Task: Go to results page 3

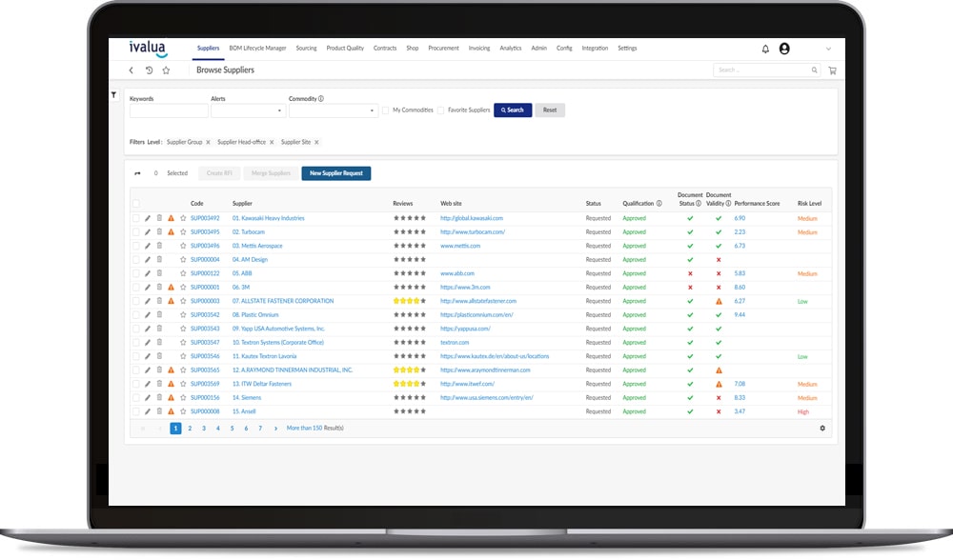Action: [x=204, y=429]
